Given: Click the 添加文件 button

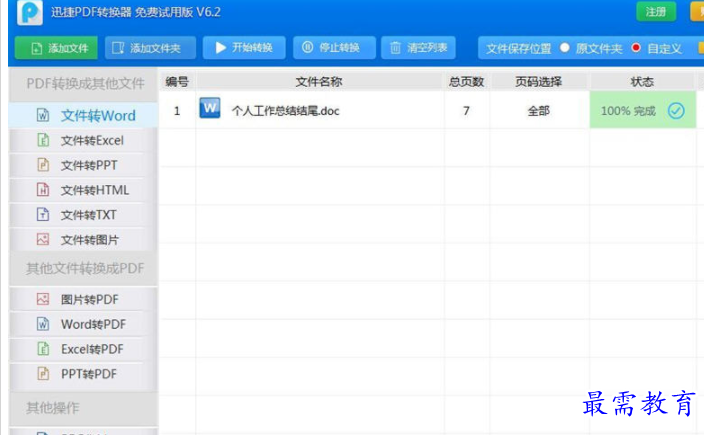Looking at the screenshot, I should click(56, 48).
